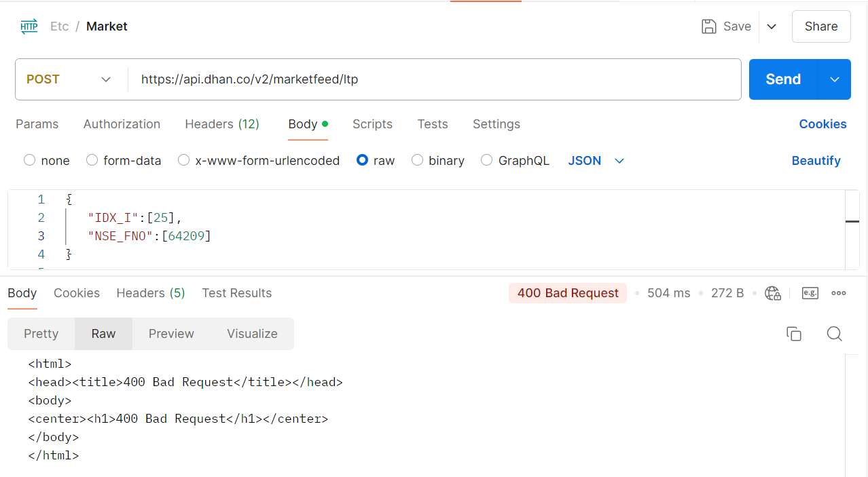The image size is (868, 477).
Task: Open the request Settings tab
Action: click(496, 124)
